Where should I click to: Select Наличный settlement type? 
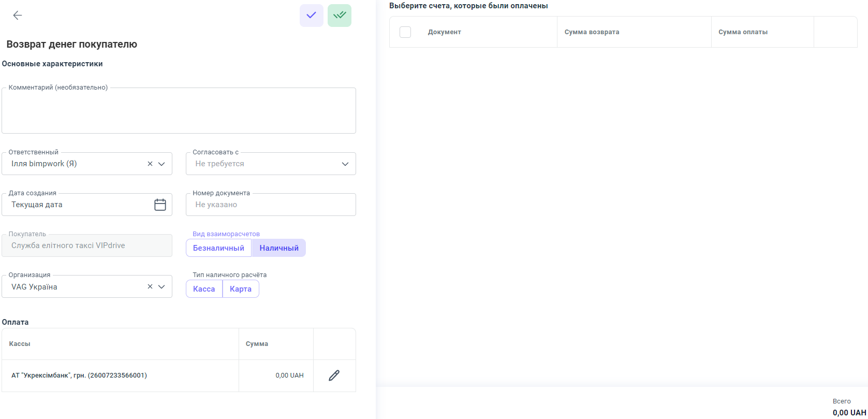(279, 248)
